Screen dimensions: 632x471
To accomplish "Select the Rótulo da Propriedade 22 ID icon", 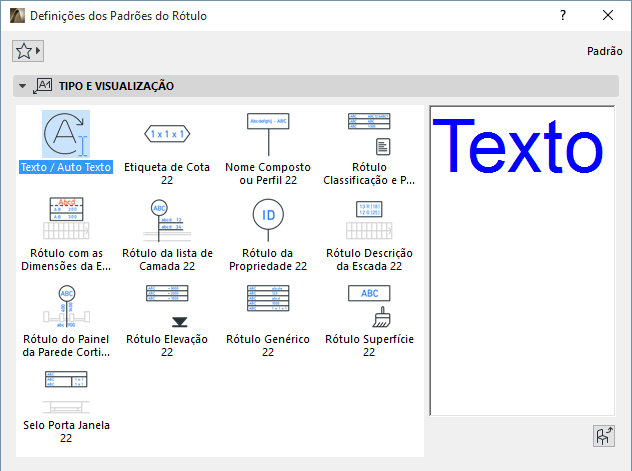I will [x=268, y=220].
